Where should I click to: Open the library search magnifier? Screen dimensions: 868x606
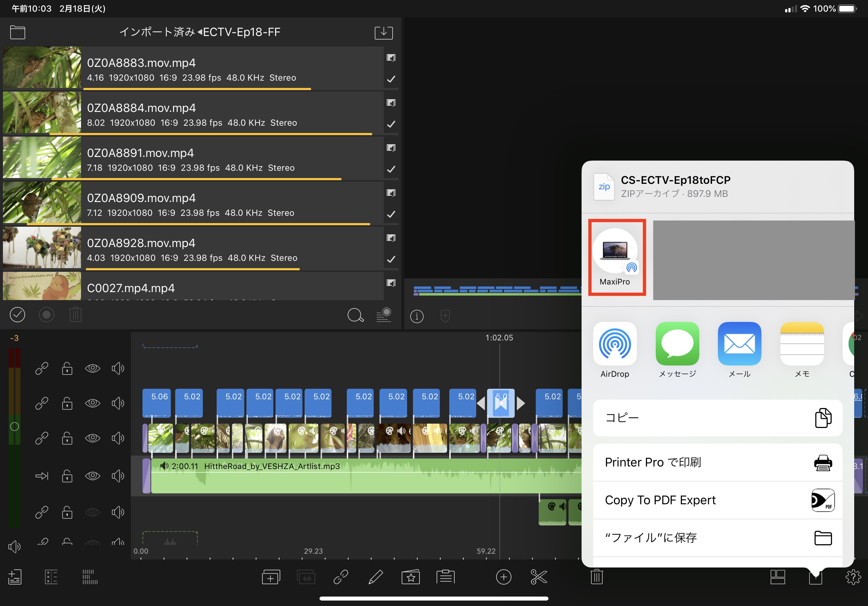(x=355, y=315)
